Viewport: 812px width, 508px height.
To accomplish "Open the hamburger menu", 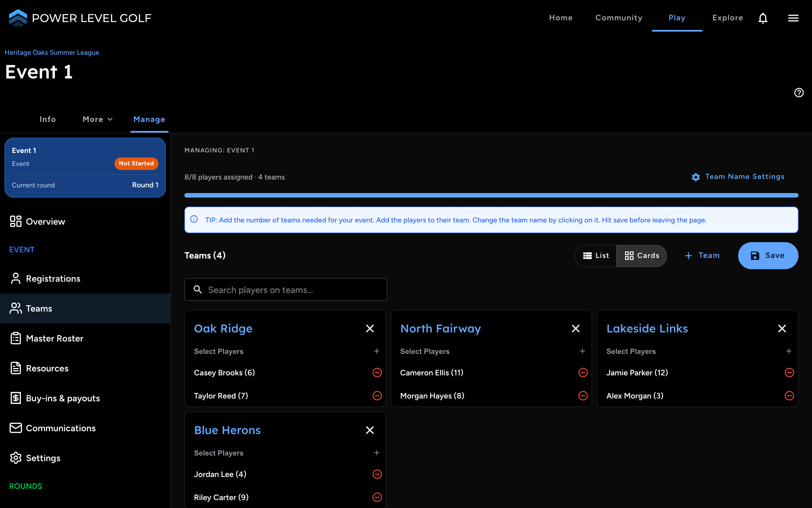I will point(793,18).
